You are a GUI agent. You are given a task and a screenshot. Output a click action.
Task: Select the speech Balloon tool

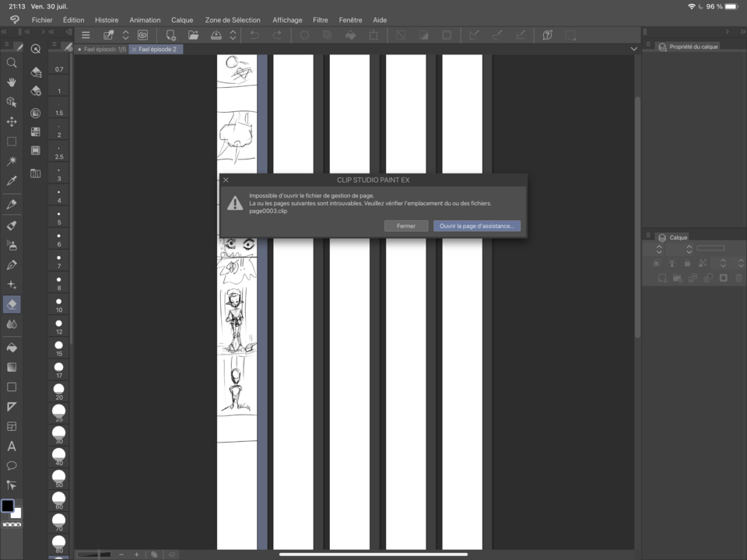click(x=12, y=465)
